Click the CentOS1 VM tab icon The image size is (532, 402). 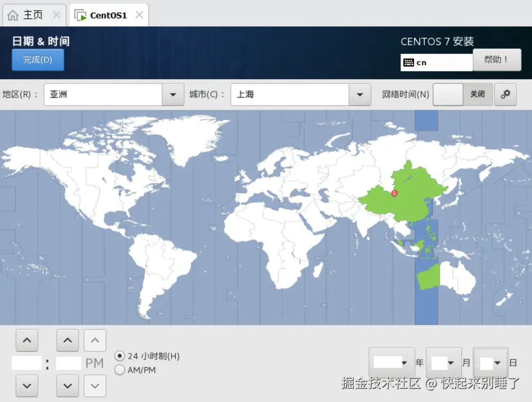[81, 16]
